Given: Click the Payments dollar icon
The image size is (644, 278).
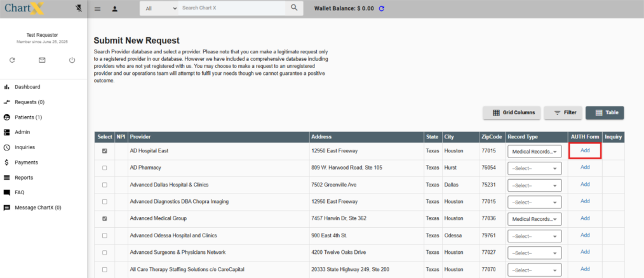Looking at the screenshot, I should (x=6, y=162).
